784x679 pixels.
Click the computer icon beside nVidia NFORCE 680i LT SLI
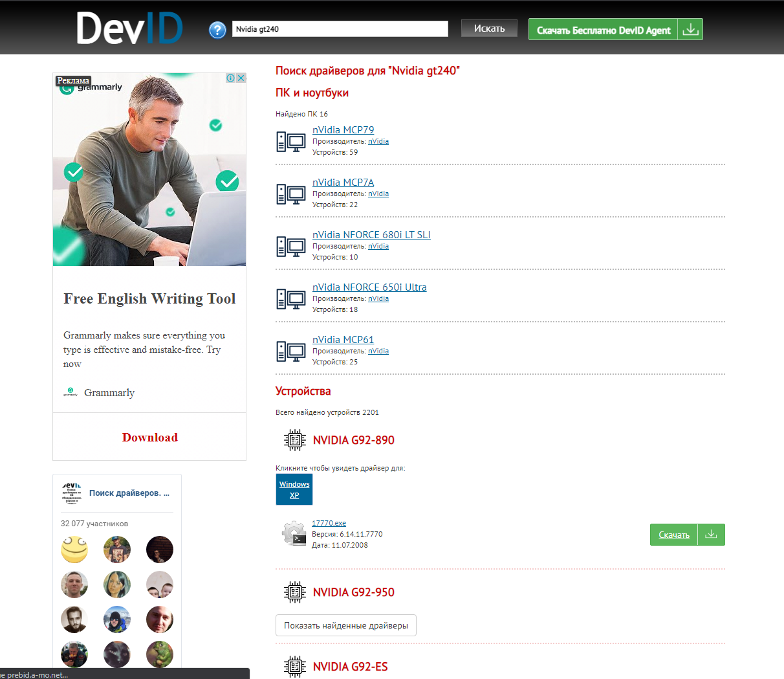pos(291,246)
